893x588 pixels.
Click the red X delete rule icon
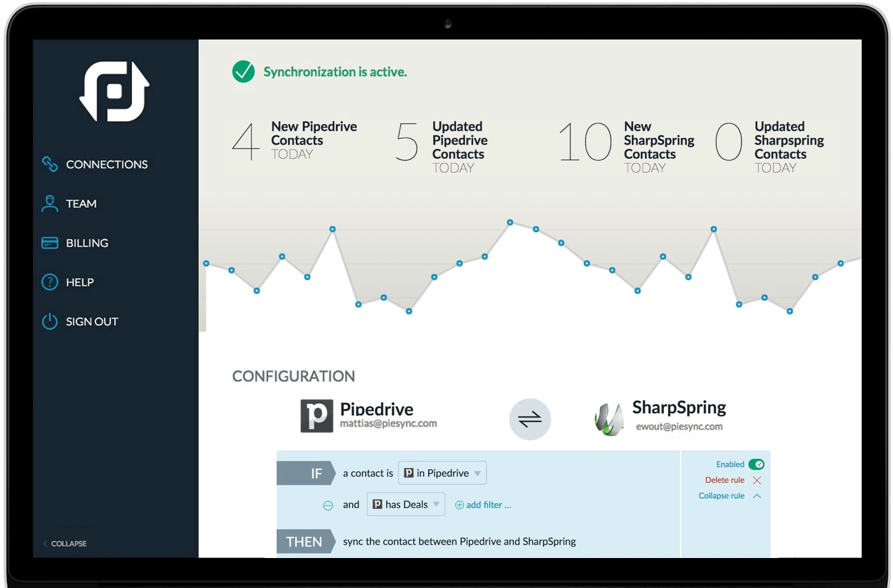click(x=757, y=480)
